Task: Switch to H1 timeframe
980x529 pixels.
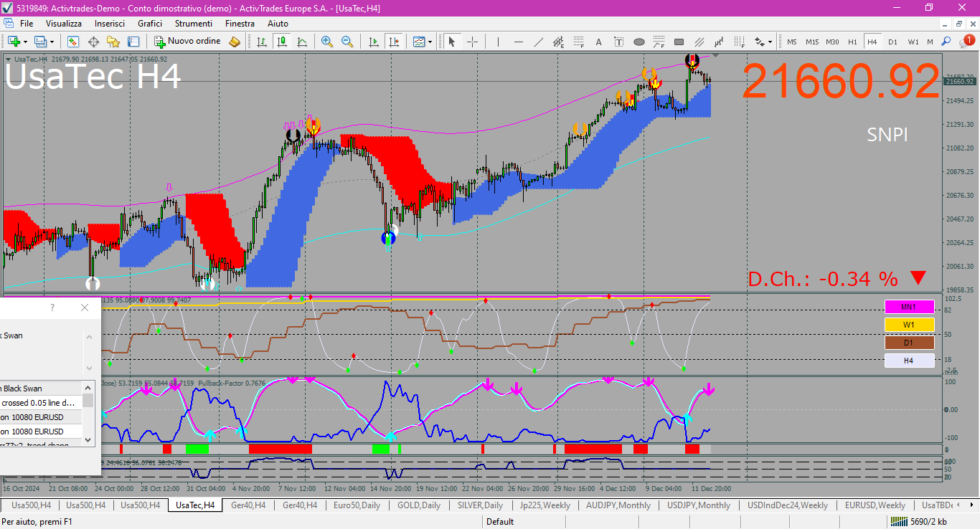Action: click(852, 42)
